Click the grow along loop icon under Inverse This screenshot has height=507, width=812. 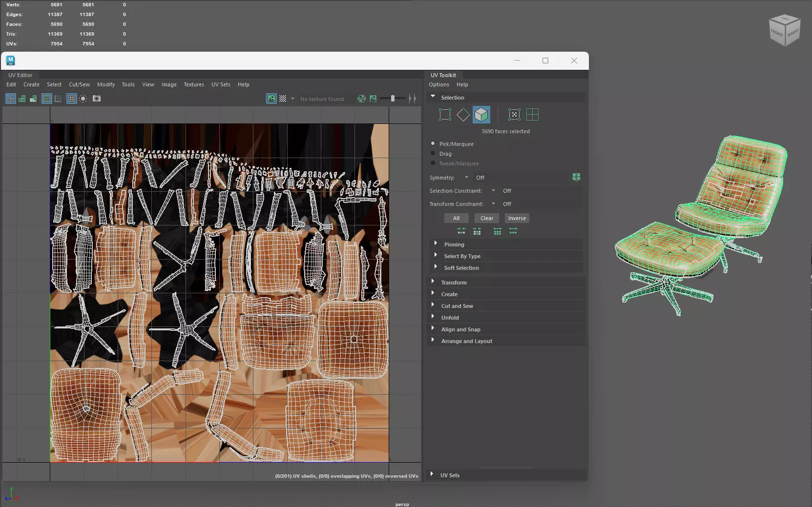[513, 231]
